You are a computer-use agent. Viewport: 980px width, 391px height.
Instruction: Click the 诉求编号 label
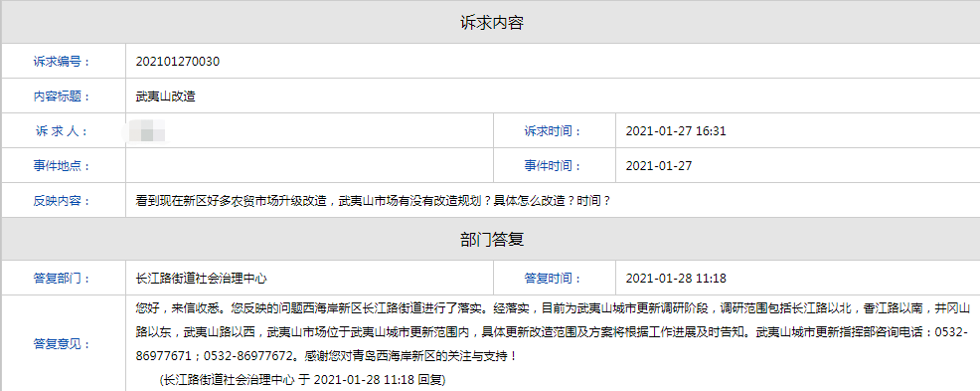pos(62,62)
